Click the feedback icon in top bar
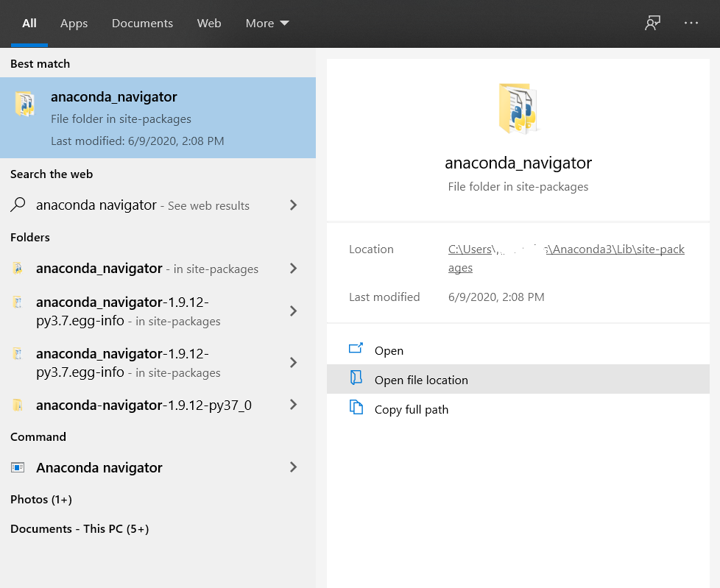720x588 pixels. pyautogui.click(x=652, y=24)
